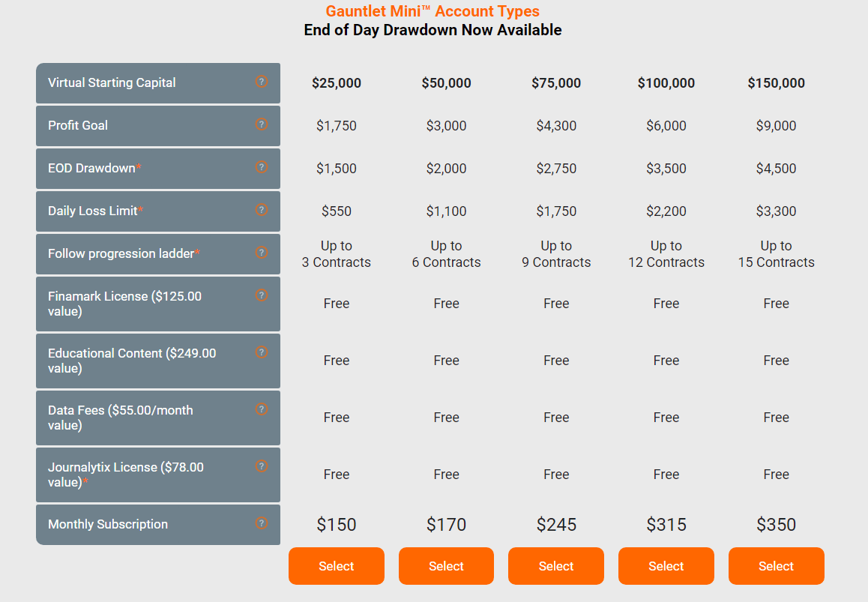868x602 pixels.
Task: Open the Profit Goal help tooltip icon
Action: click(x=262, y=124)
